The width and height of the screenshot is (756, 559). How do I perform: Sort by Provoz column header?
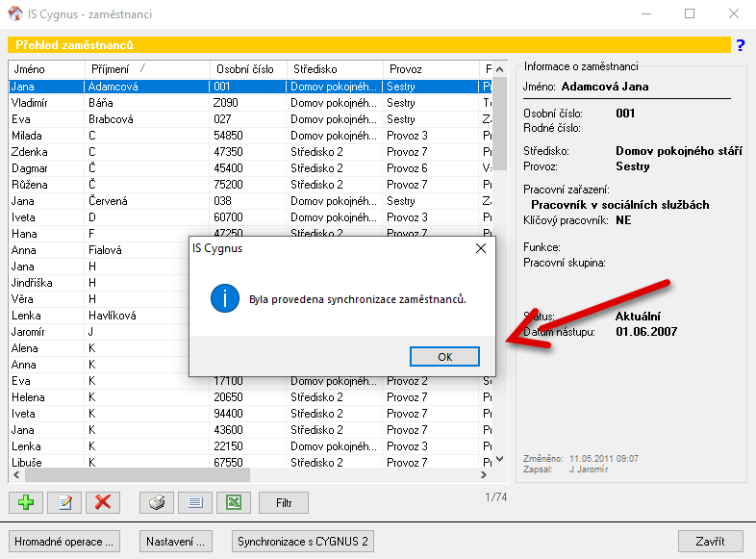pos(432,69)
